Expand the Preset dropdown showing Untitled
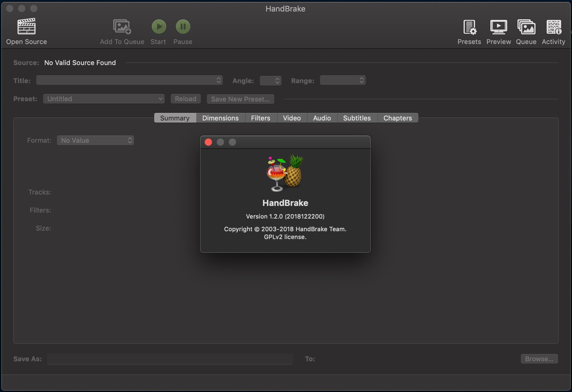This screenshot has width=572, height=392. [x=104, y=99]
